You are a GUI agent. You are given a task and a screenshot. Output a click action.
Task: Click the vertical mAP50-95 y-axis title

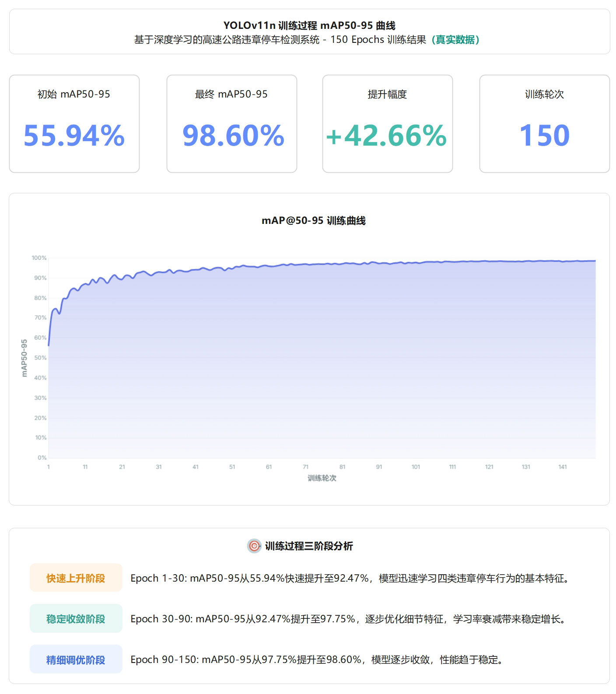click(24, 358)
